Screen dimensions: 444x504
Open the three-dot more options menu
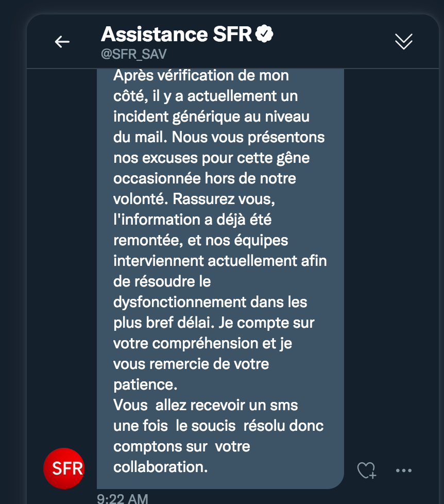pos(404,470)
